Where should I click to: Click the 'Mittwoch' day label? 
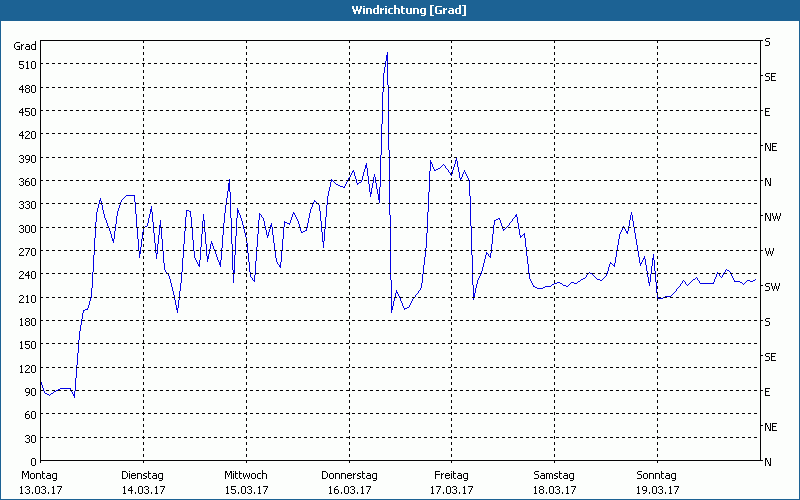tap(246, 476)
